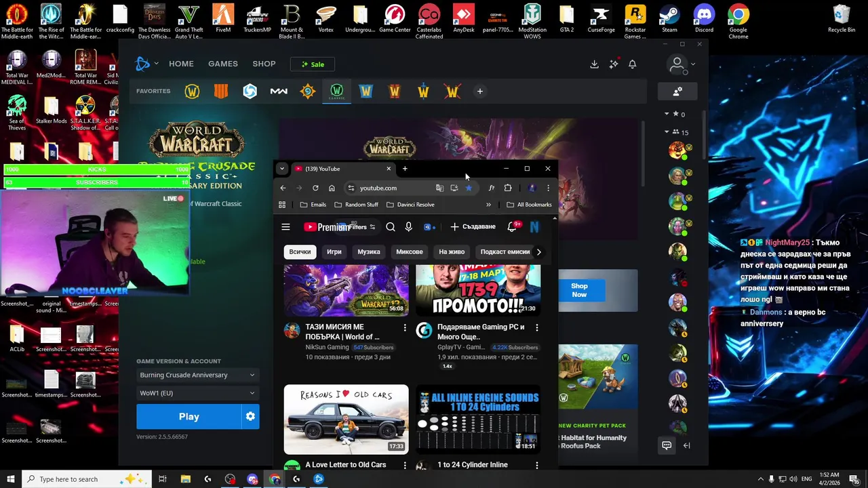Expand WoW1 (EU) account dropdown
The height and width of the screenshot is (488, 868).
coord(197,393)
